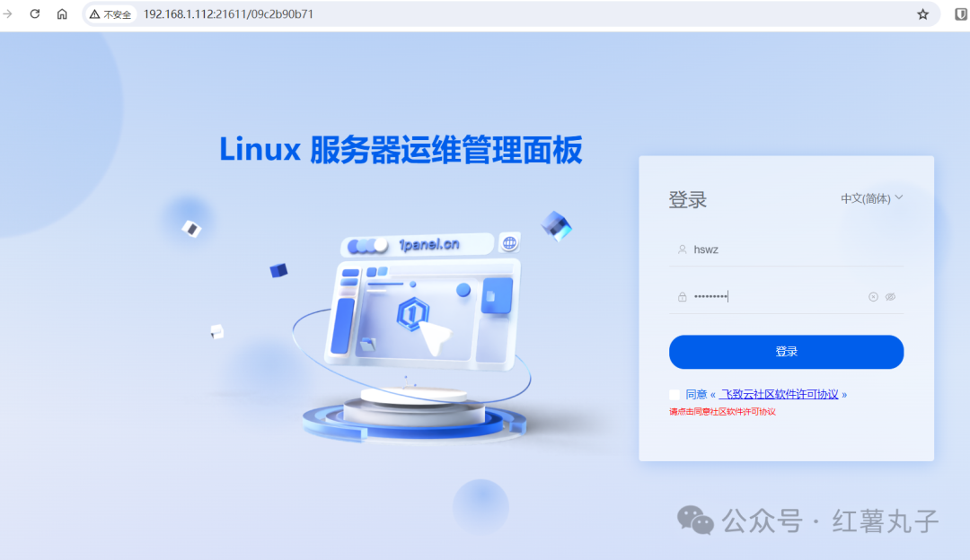Expand the language chevron arrow
Image resolution: width=970 pixels, height=560 pixels.
click(x=899, y=197)
